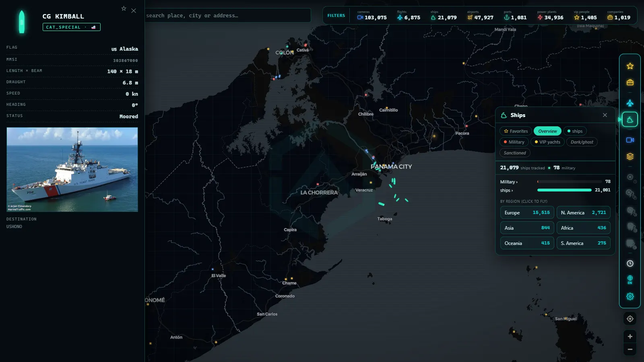Open CG KIMBALL ship photo
The width and height of the screenshot is (644, 362).
coord(72,169)
